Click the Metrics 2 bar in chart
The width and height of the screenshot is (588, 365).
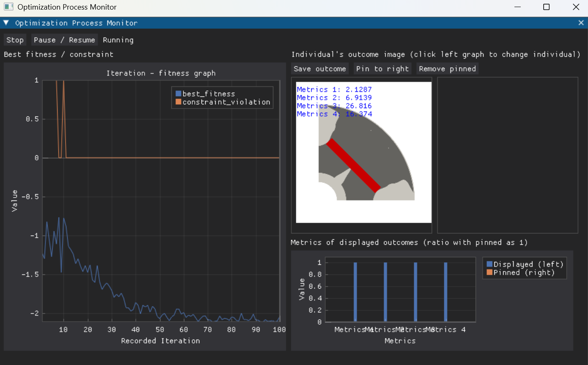click(x=385, y=291)
